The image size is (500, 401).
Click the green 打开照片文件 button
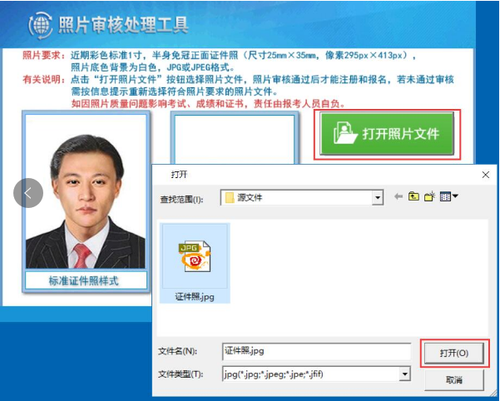coord(387,133)
